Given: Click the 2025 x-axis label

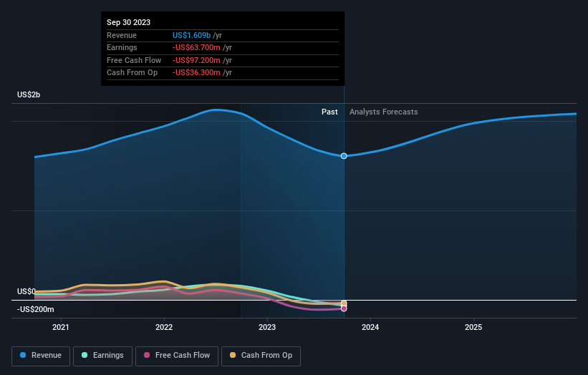Looking at the screenshot, I should (473, 328).
